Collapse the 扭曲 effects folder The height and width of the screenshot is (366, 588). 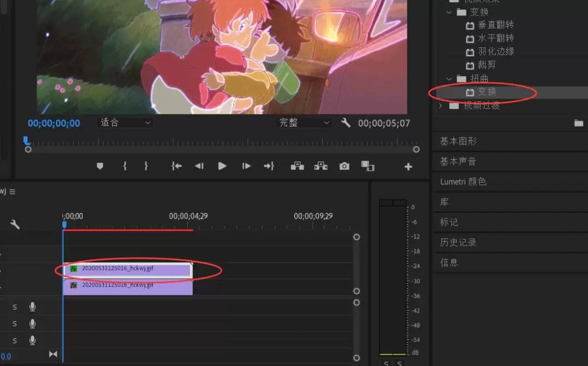[449, 79]
